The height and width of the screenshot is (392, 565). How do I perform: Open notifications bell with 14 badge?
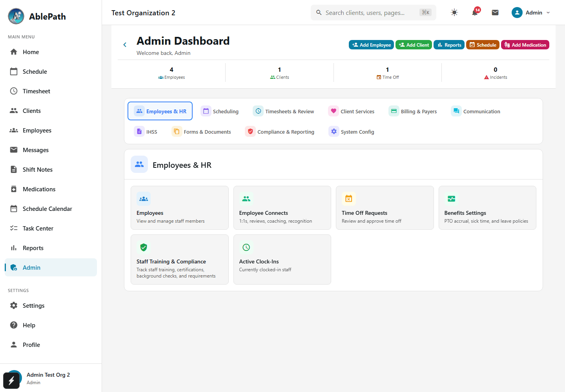(475, 13)
